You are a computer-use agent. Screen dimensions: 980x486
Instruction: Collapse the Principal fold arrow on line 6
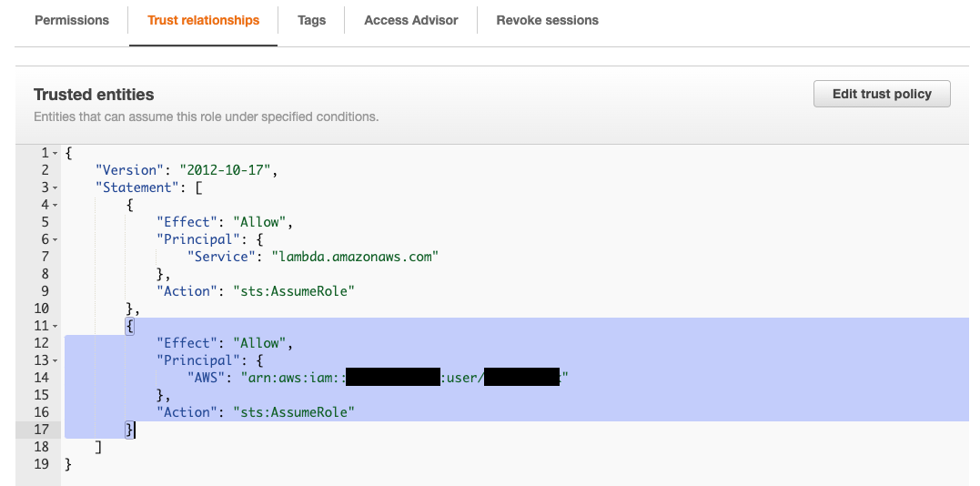click(x=55, y=239)
